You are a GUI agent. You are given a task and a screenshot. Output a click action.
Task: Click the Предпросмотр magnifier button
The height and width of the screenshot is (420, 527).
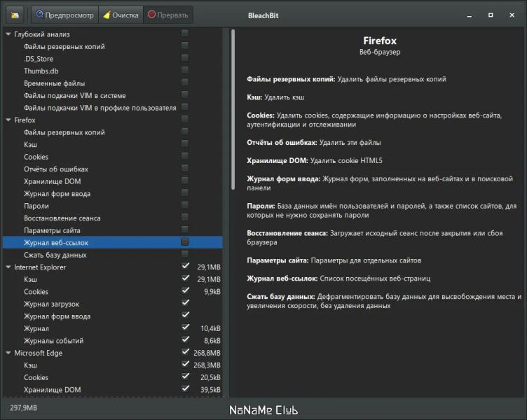[65, 15]
